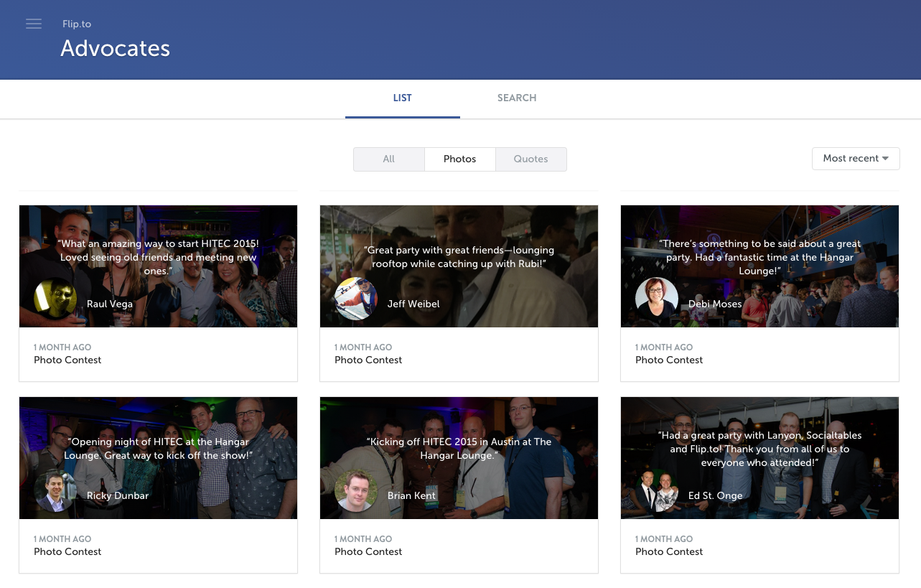Click the 'There's something to be said' quote
This screenshot has width=921, height=588.
click(759, 258)
